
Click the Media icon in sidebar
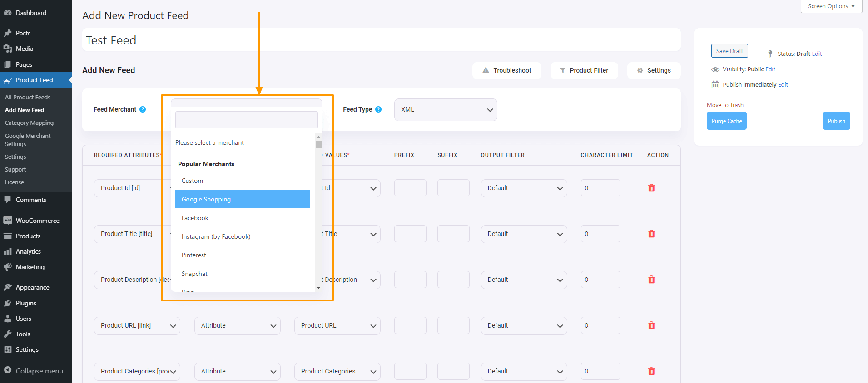tap(8, 49)
